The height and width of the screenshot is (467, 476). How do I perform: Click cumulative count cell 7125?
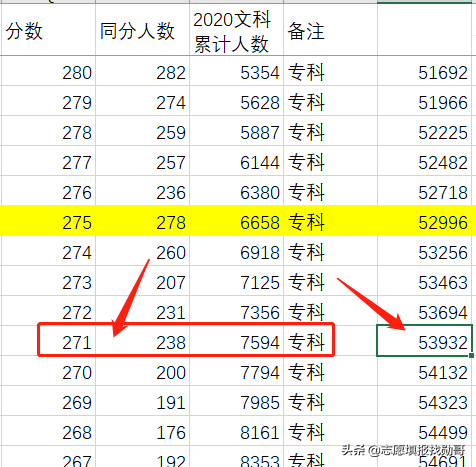click(236, 281)
